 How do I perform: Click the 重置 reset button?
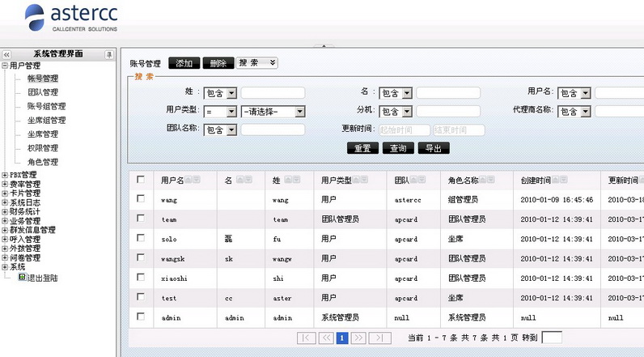click(362, 148)
